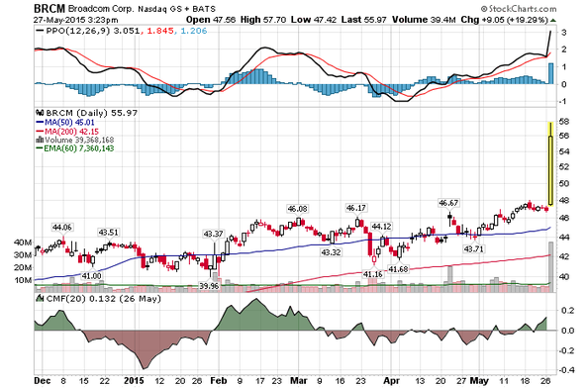Click the MA(200) 42.15 legend text
This screenshot has width=588, height=388.
71,132
